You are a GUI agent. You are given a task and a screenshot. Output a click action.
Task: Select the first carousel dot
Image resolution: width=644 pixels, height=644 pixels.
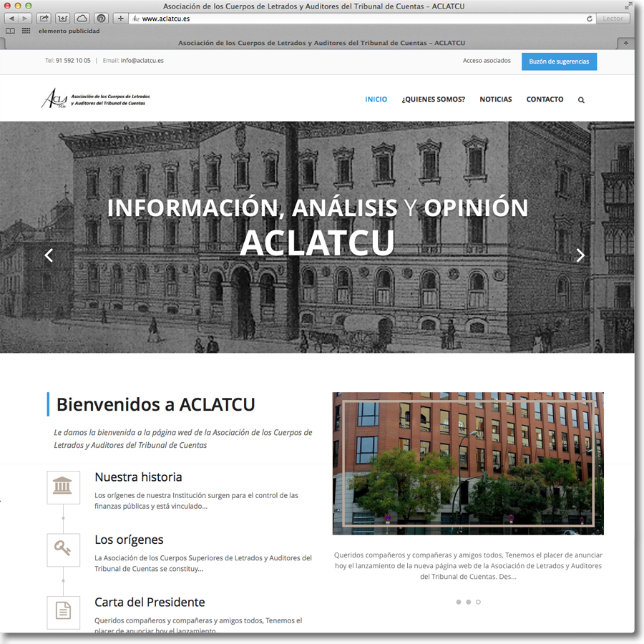(x=459, y=602)
